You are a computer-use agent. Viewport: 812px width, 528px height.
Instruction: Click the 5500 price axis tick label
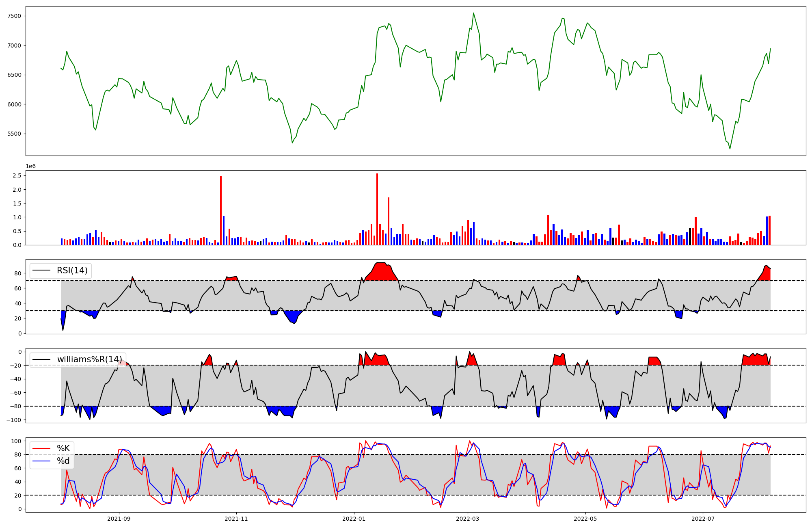tap(14, 134)
